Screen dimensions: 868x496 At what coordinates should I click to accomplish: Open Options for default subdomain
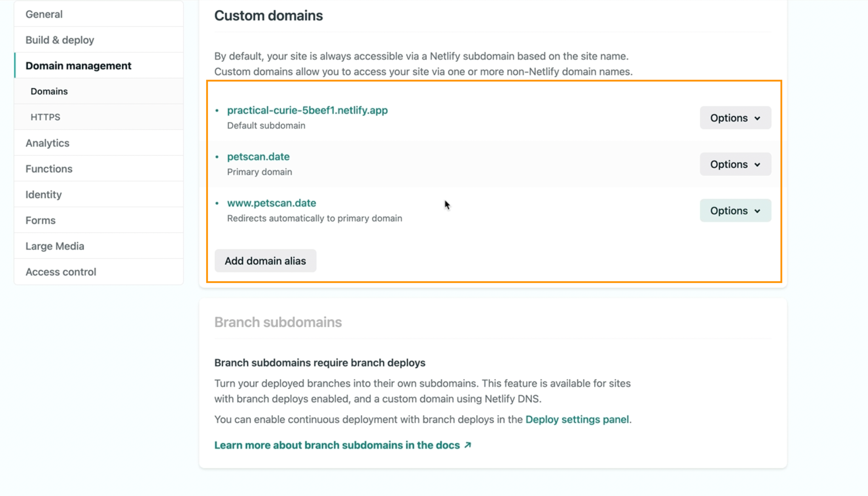pyautogui.click(x=735, y=118)
